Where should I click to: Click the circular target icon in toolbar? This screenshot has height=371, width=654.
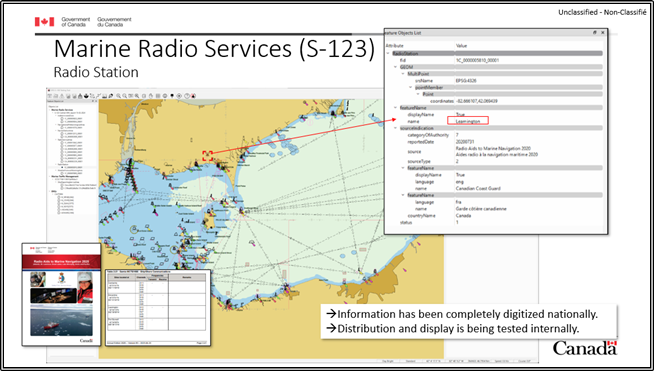[179, 96]
